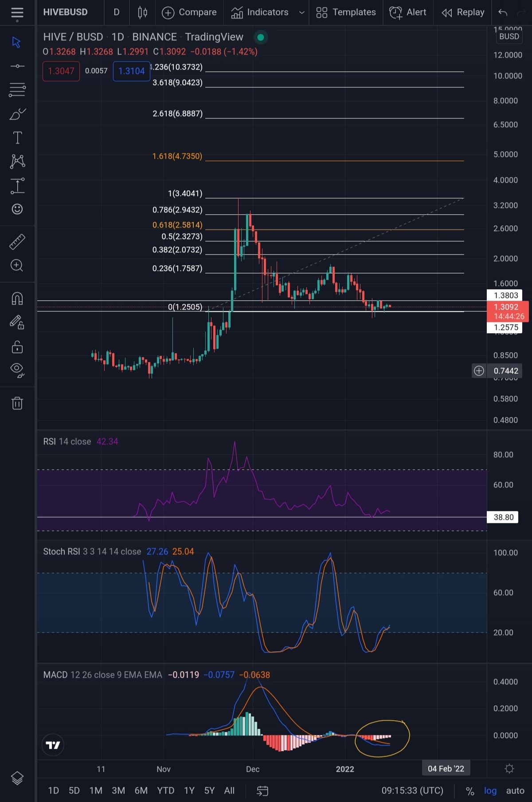Select the YTD time range
Screen dimensions: 532x802
click(166, 790)
